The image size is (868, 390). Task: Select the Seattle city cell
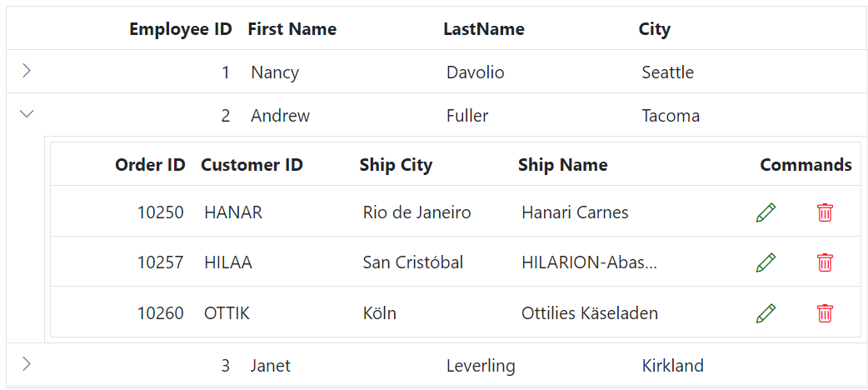pyautogui.click(x=667, y=72)
